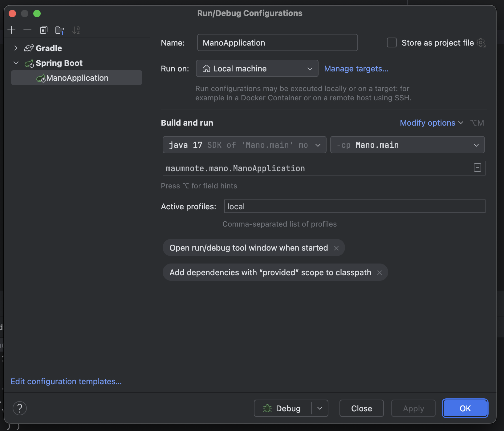Click the green window zoom button

(37, 14)
